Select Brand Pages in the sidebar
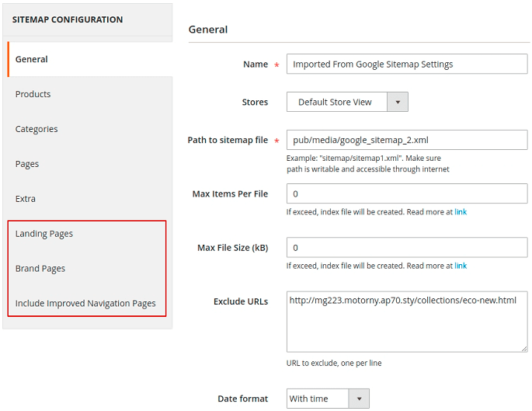This screenshot has width=532, height=411. 40,269
